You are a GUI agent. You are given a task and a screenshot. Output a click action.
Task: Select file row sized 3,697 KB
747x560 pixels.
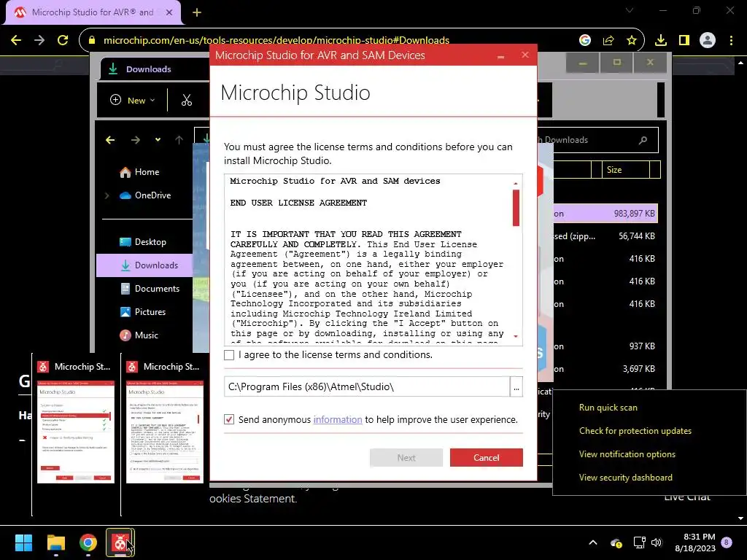coord(605,369)
